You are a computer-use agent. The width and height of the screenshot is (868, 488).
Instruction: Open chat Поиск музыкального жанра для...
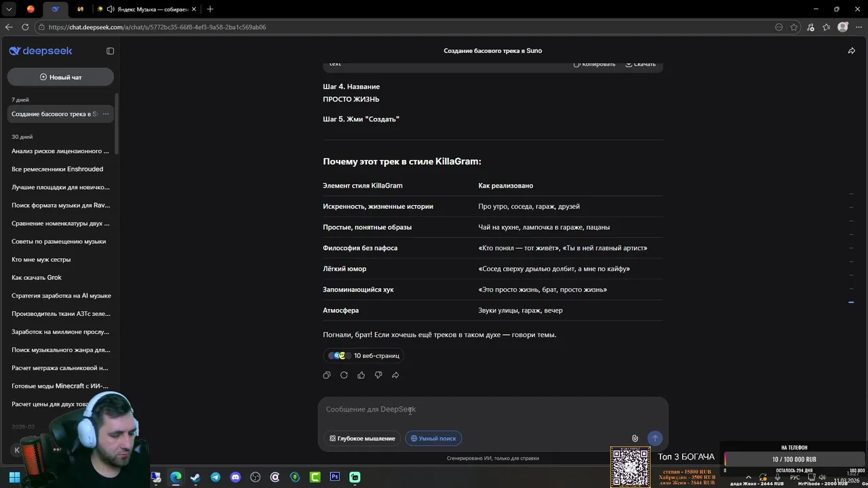(60, 350)
